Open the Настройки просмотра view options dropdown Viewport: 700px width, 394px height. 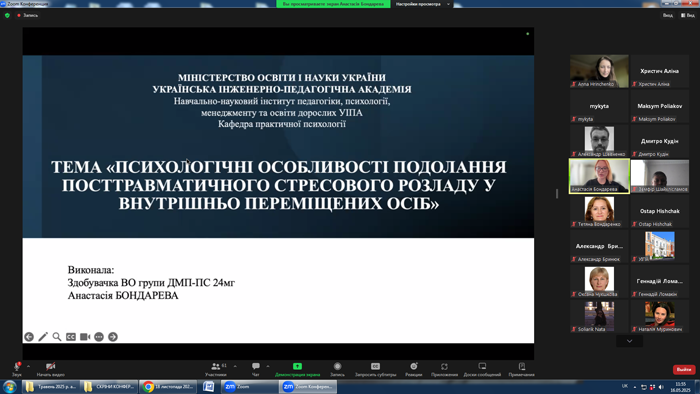(x=422, y=4)
